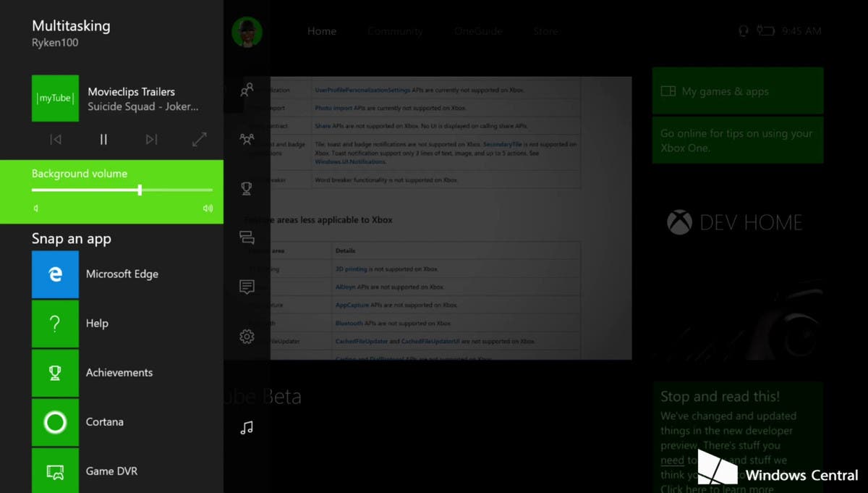Snap the Help app tile

(55, 324)
